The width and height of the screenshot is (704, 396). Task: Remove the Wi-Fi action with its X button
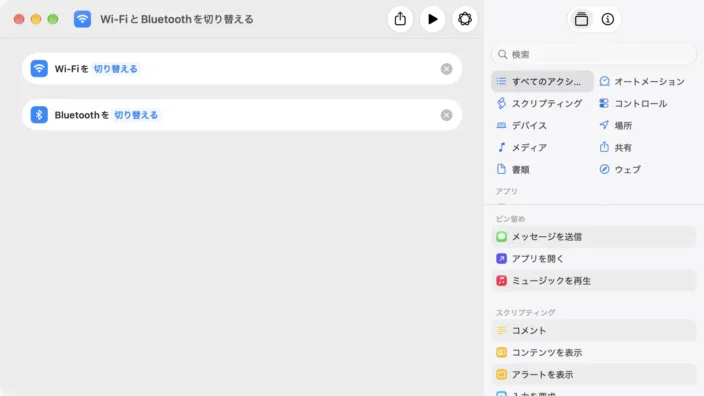point(446,69)
